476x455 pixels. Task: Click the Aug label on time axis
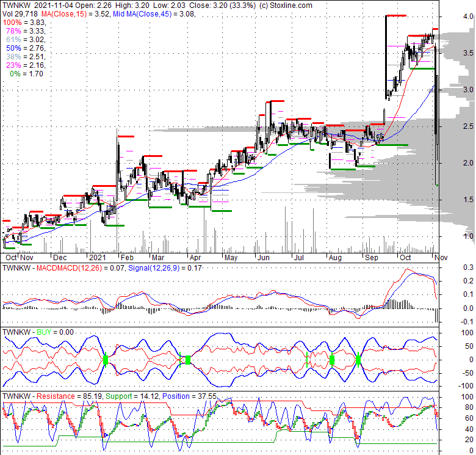(x=335, y=258)
